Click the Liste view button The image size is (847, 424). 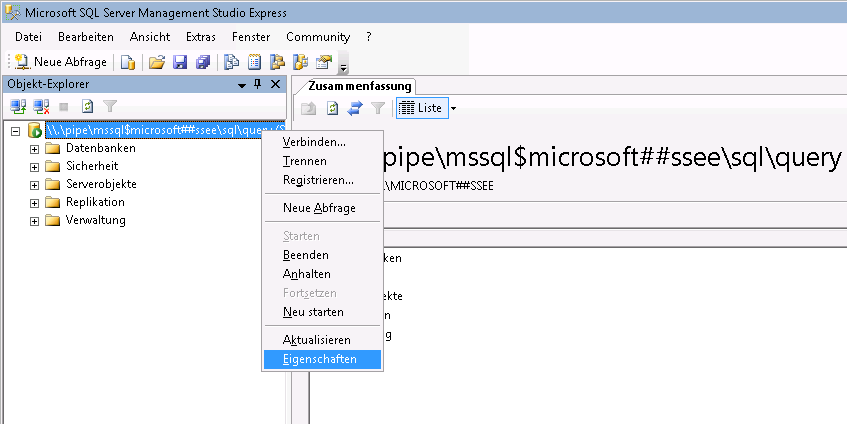422,108
